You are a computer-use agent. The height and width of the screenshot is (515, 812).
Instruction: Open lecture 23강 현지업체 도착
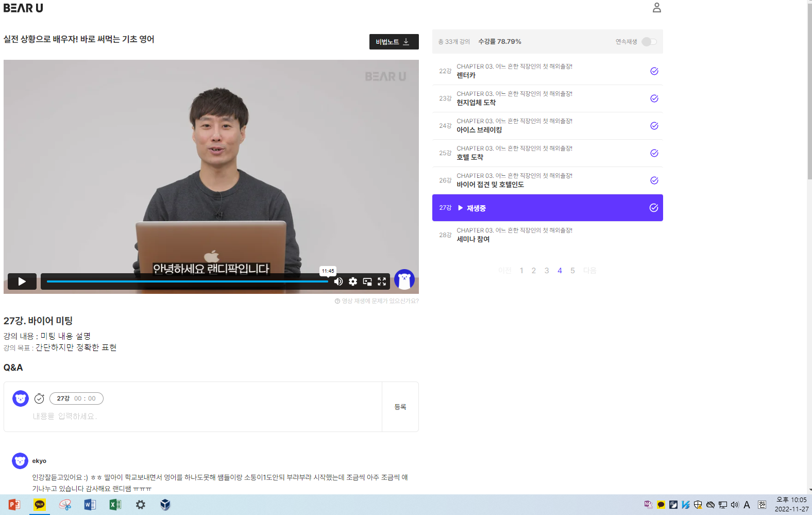pos(547,98)
